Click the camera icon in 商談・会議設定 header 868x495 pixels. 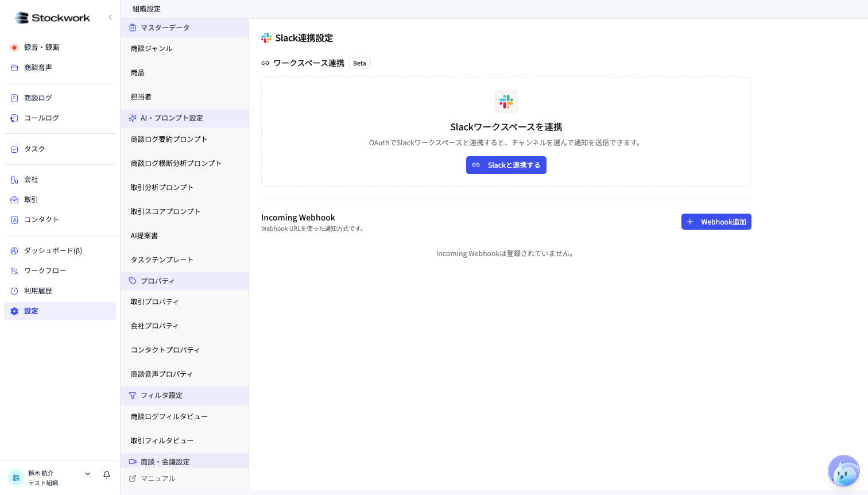133,462
